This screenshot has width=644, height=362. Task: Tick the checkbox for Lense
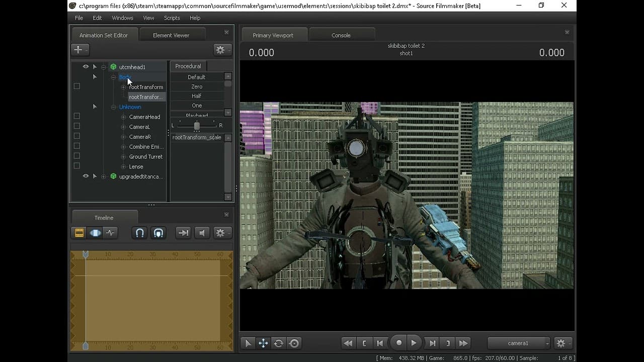[x=77, y=166]
